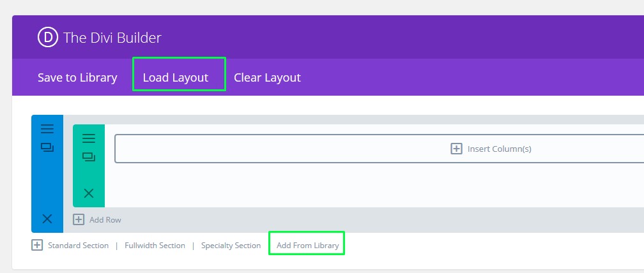Add a Fullwidth Section
644x273 pixels.
pyautogui.click(x=155, y=246)
